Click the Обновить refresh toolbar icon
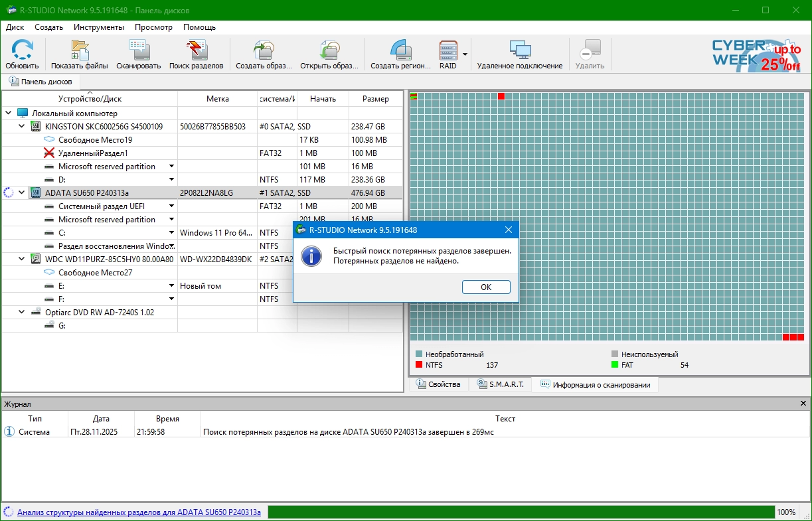812x521 pixels. 22,50
